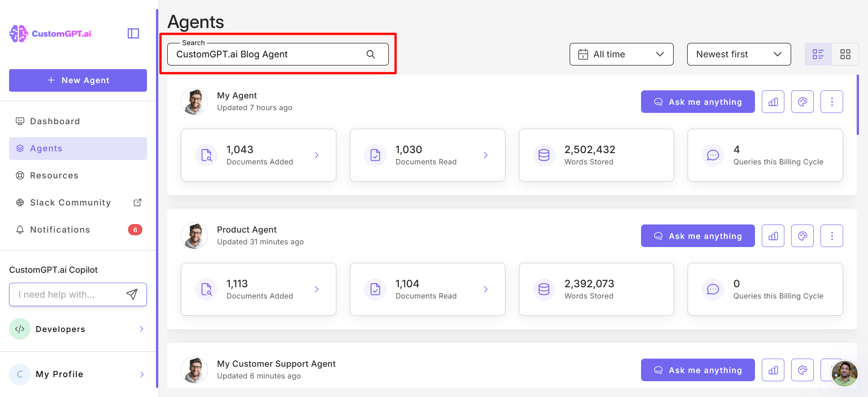Select Agents in sidebar
The image size is (868, 397).
tap(78, 149)
